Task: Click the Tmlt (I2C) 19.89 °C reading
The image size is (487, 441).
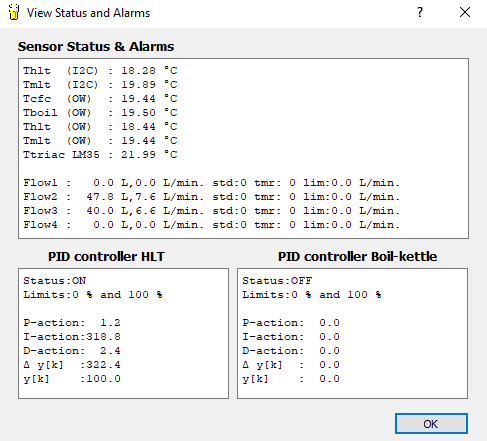Action: 100,85
